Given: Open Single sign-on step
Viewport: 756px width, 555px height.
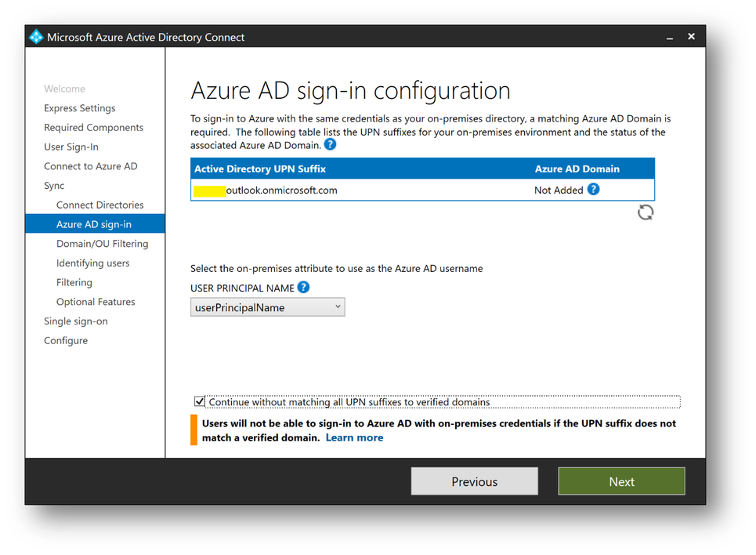Looking at the screenshot, I should pos(76,321).
